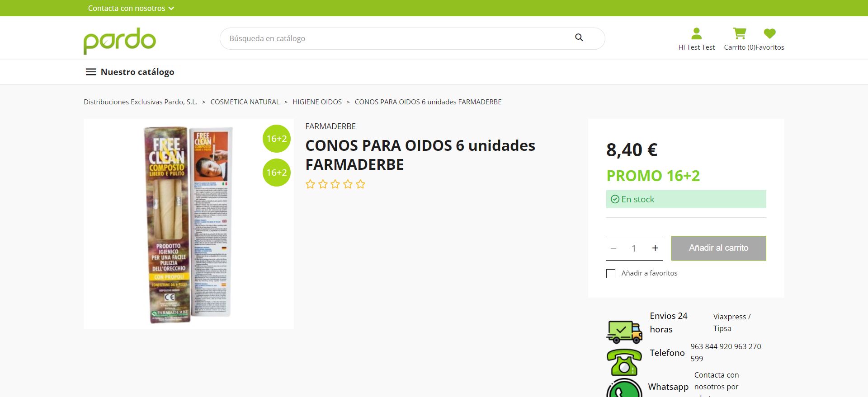Open the product image thumbnail

click(189, 224)
